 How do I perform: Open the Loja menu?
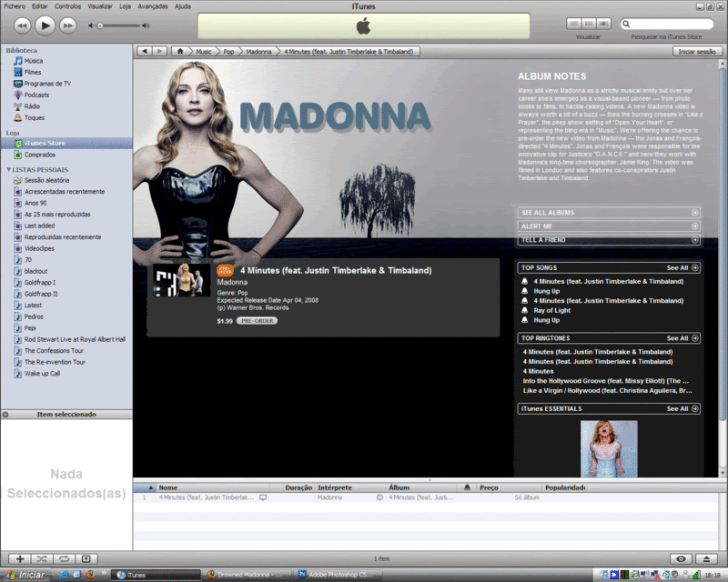125,6
